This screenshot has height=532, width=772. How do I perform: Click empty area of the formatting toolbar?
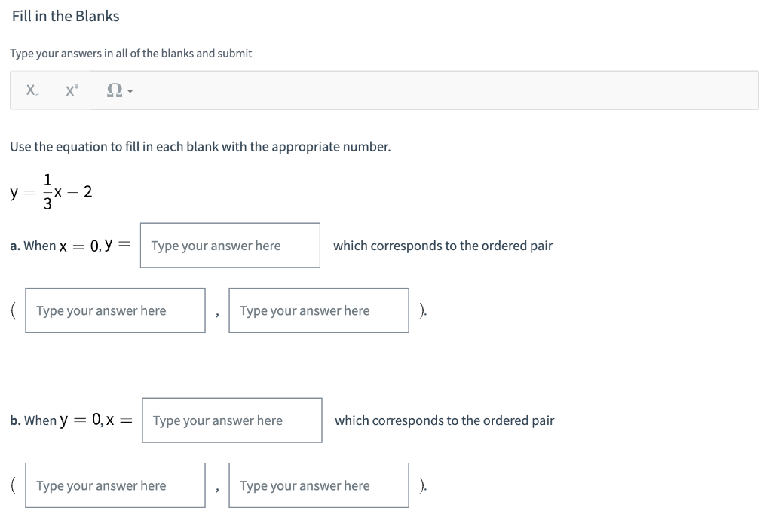[452, 90]
